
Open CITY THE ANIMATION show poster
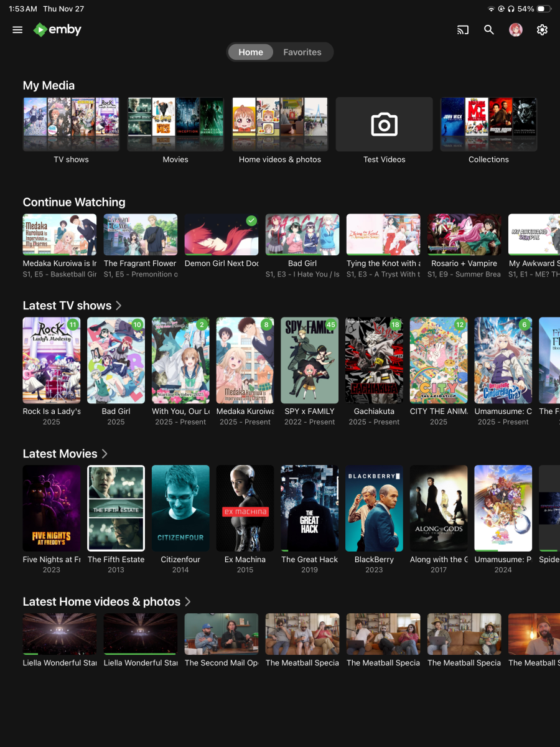439,360
